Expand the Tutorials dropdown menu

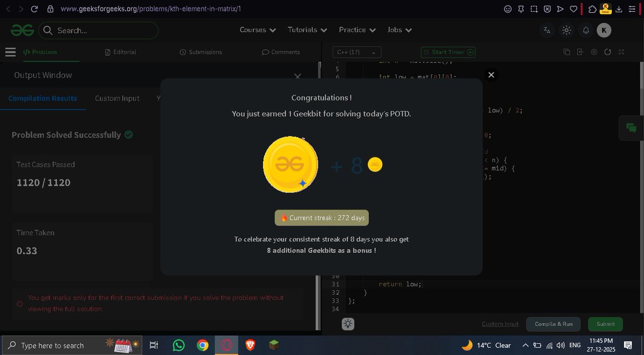(307, 30)
